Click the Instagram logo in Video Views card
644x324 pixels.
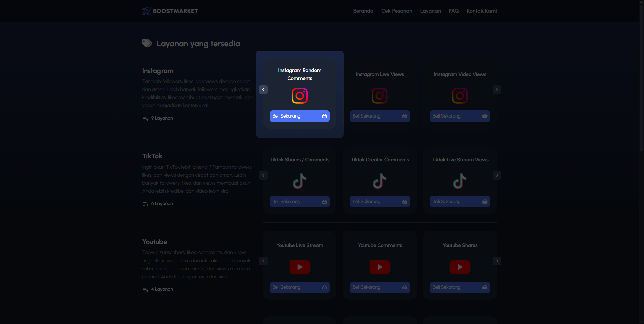(x=460, y=96)
